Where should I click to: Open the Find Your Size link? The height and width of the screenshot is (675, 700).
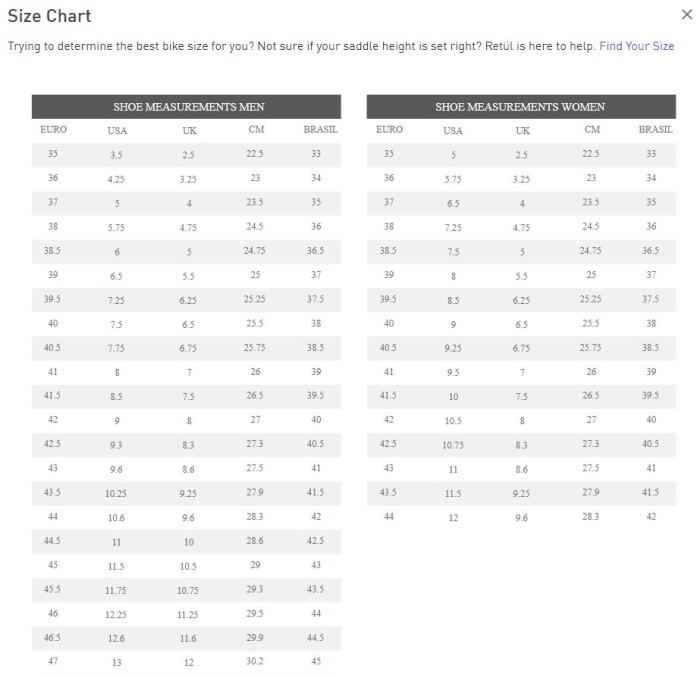click(x=636, y=46)
